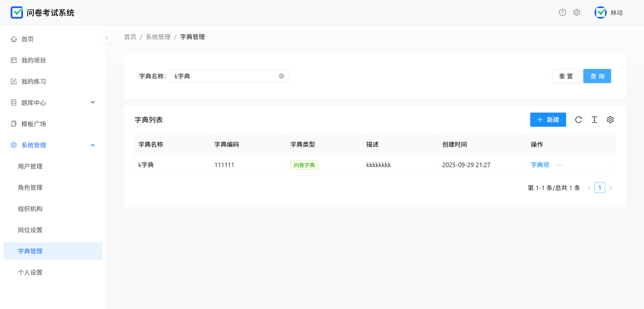
Task: Open the header settings gear icon
Action: point(576,12)
